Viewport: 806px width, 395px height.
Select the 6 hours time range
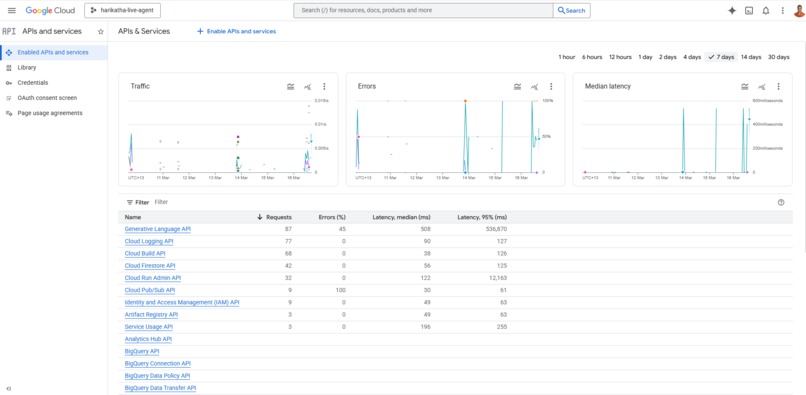(x=592, y=57)
